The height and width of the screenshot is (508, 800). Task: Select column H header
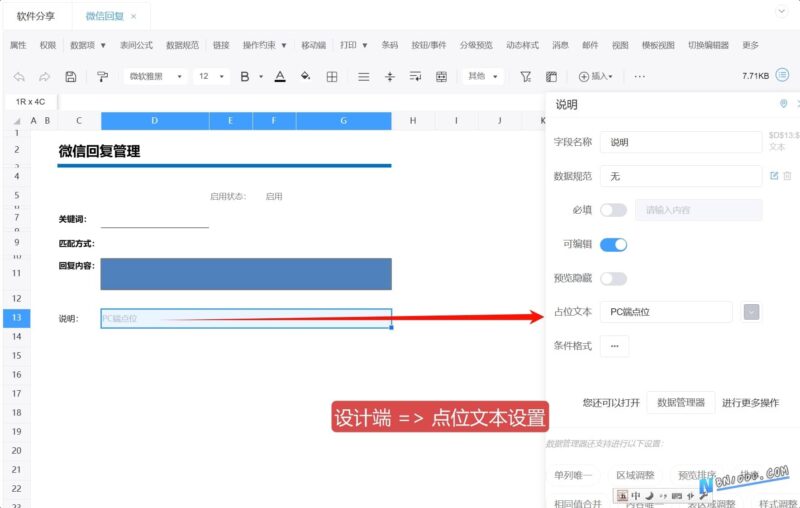tap(413, 121)
